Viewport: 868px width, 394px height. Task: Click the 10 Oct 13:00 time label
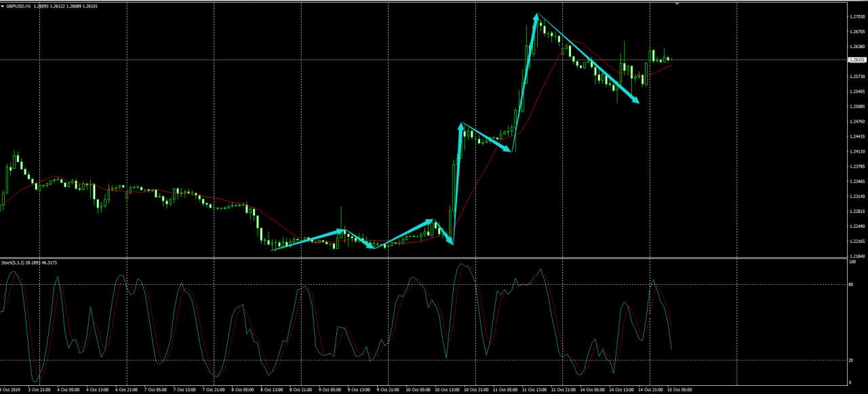446,390
